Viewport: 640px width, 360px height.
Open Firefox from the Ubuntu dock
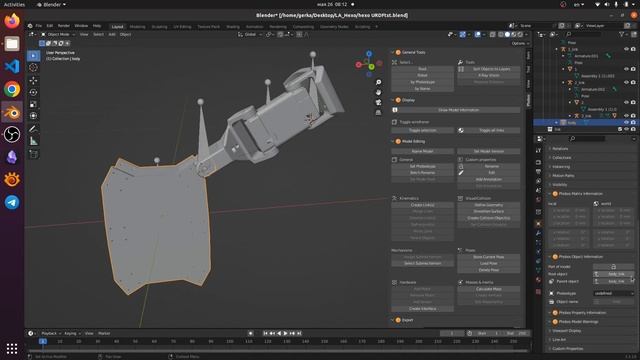[x=12, y=21]
